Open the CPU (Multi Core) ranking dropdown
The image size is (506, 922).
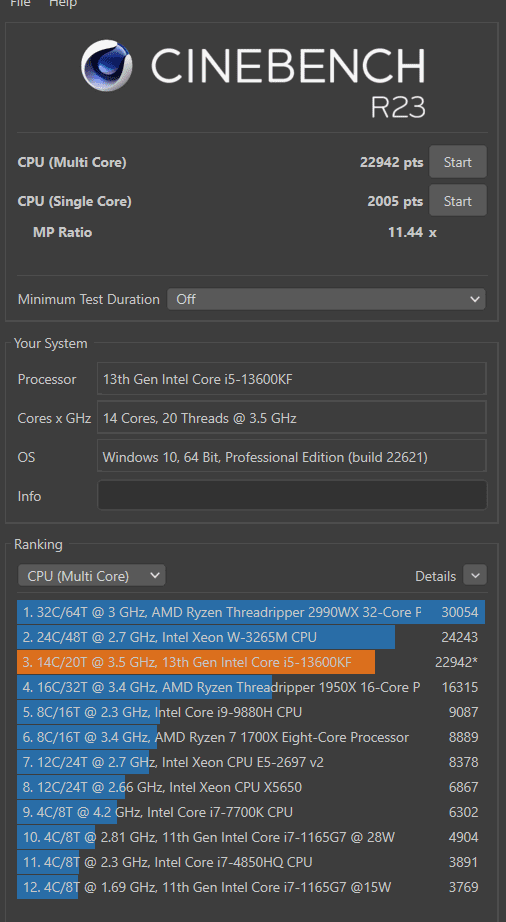tap(92, 576)
